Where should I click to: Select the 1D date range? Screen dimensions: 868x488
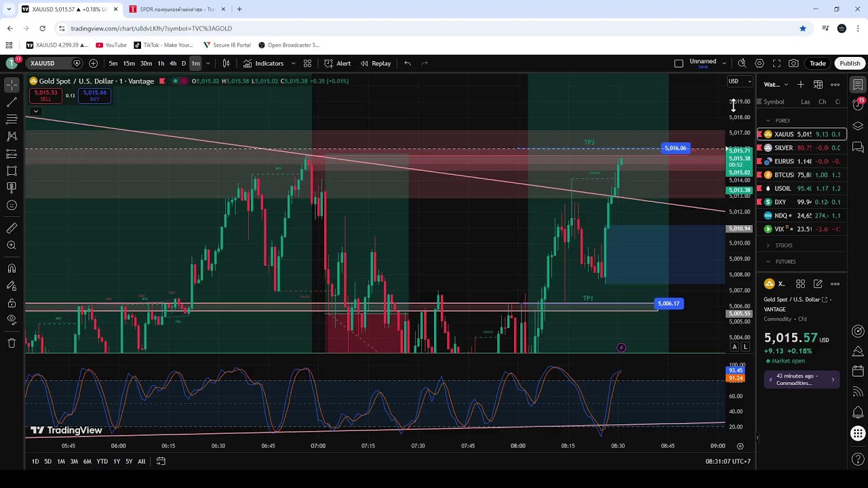coord(35,461)
